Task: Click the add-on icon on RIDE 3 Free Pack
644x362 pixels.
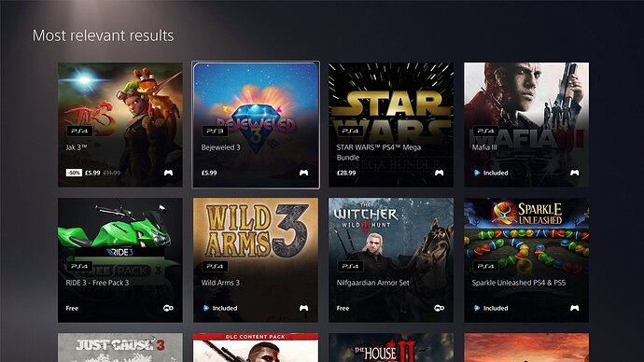Action: (x=168, y=308)
